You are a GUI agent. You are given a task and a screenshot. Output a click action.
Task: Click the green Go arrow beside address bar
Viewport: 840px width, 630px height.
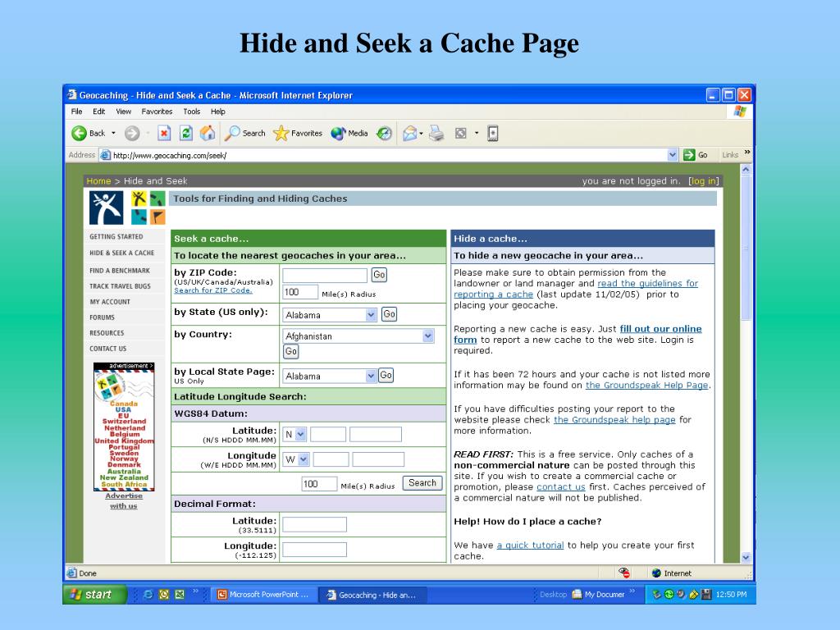tap(689, 155)
